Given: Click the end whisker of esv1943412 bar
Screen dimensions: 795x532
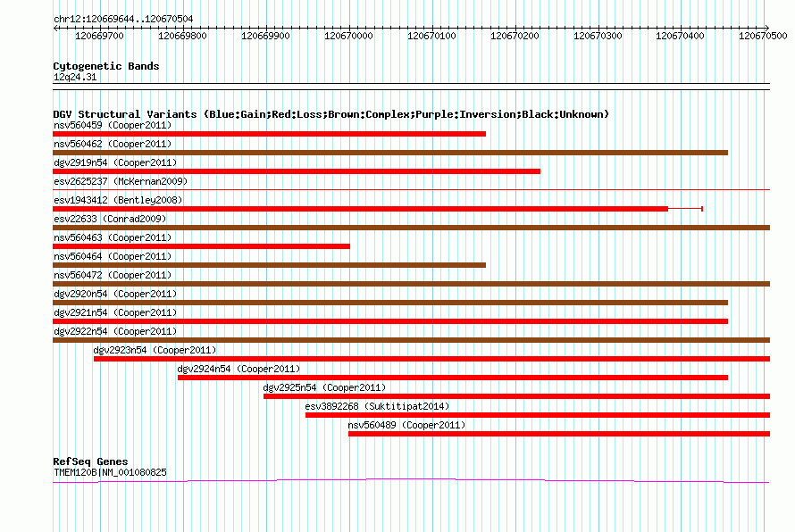Looking at the screenshot, I should click(x=702, y=209).
